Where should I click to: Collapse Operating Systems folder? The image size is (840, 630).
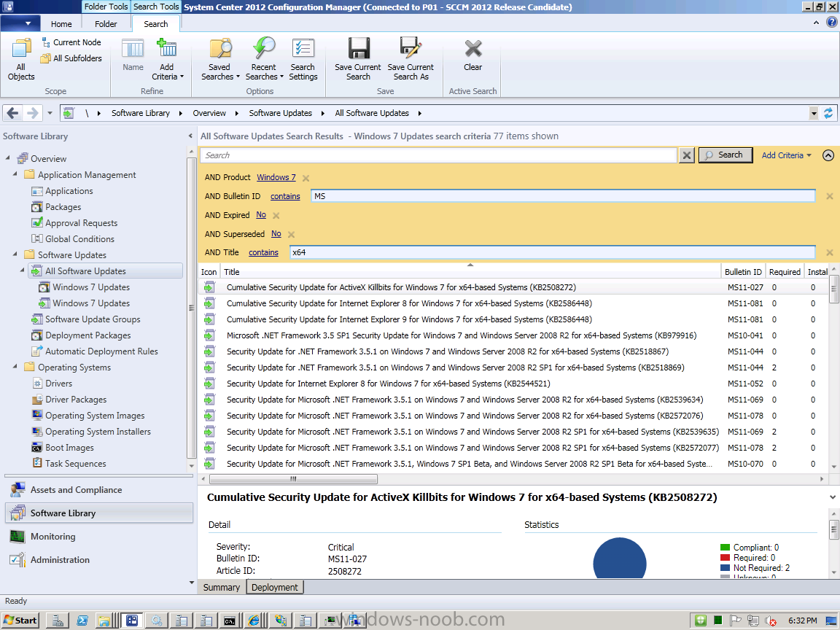coord(15,367)
